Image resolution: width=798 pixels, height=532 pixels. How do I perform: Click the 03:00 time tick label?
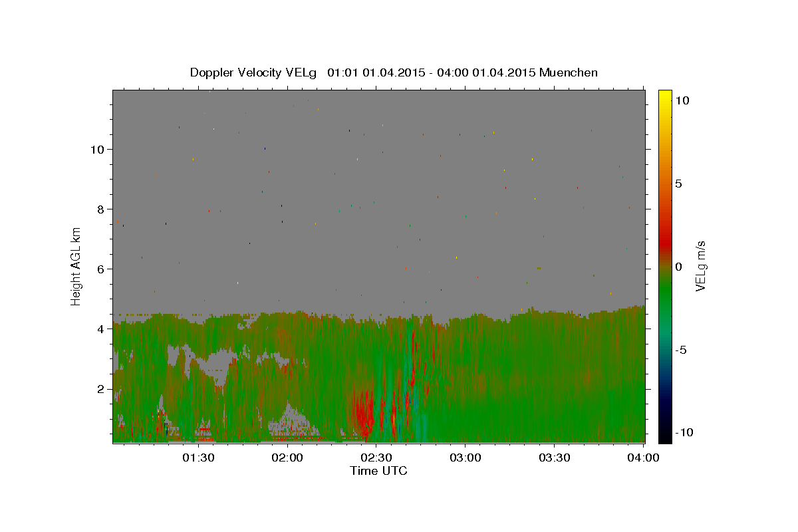465,458
